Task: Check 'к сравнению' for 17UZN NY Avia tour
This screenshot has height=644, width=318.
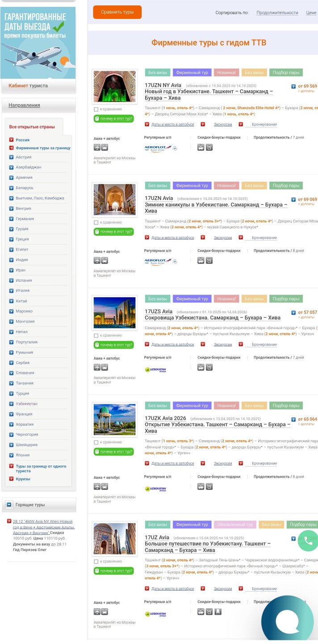Action: click(x=96, y=109)
